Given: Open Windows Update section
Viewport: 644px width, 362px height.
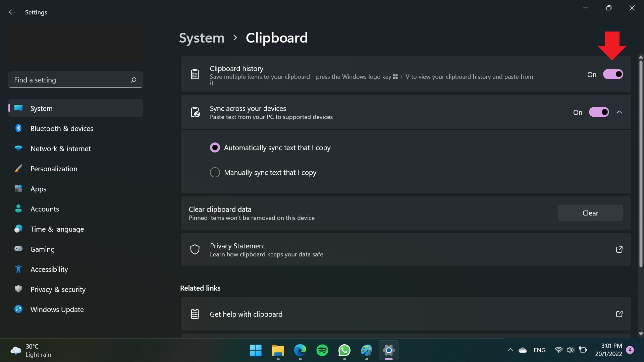Looking at the screenshot, I should click(x=57, y=310).
